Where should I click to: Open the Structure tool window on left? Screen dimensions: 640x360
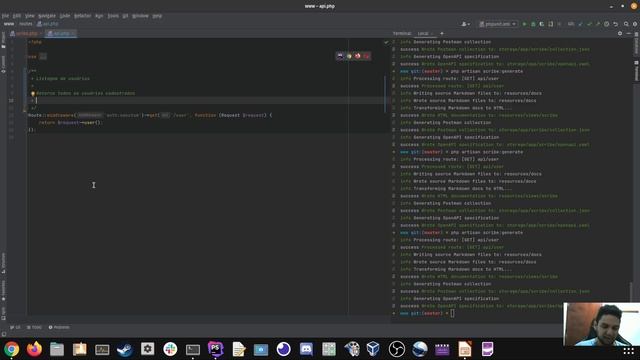[x=3, y=263]
